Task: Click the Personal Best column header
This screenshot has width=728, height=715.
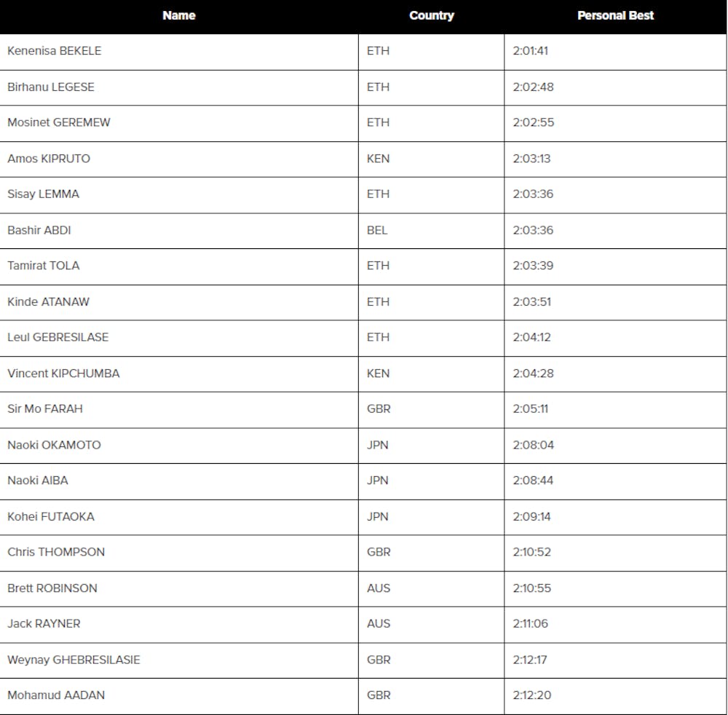Action: point(615,15)
